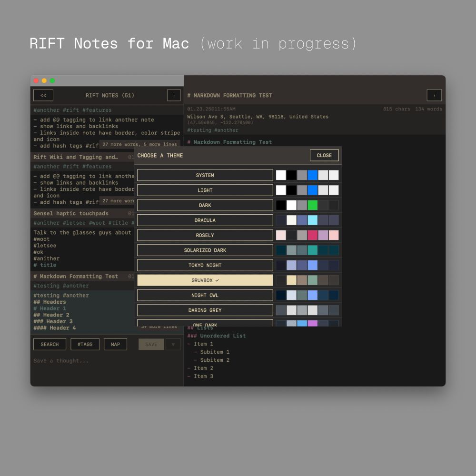Click the '27 more words, 5 more lines' badge
Screen dimensions: 476x476
[x=139, y=145]
